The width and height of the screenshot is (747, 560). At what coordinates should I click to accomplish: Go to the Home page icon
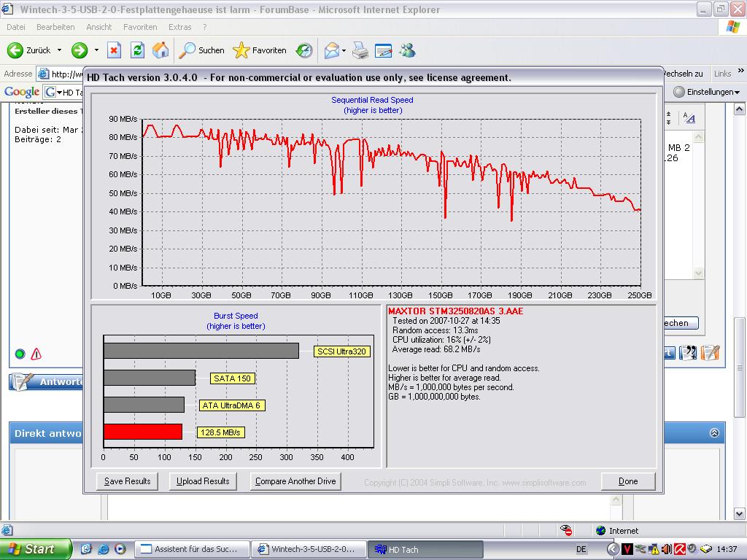[160, 50]
